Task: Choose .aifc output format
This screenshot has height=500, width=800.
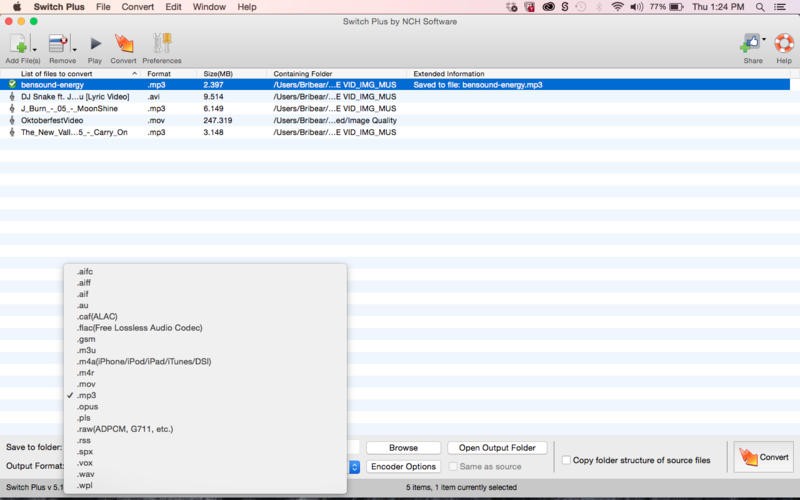Action: click(x=205, y=271)
